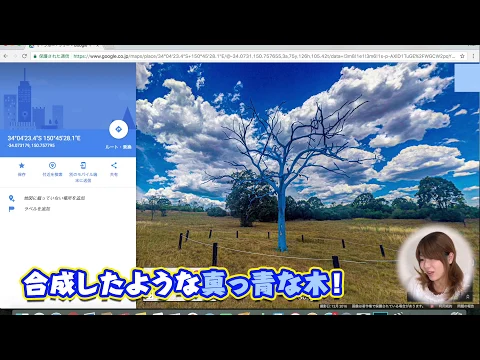Click the browser forward arrow
Screen dimensions: 480x360
[x=15, y=56]
